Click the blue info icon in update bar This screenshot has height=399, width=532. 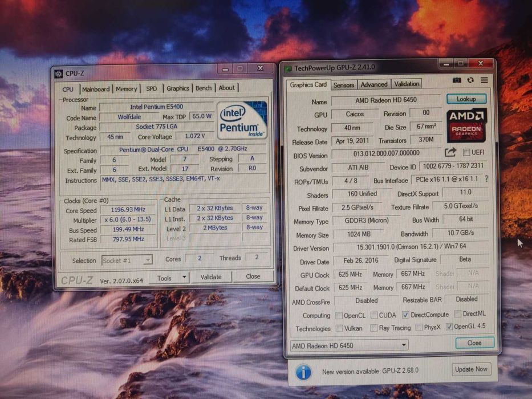[303, 372]
